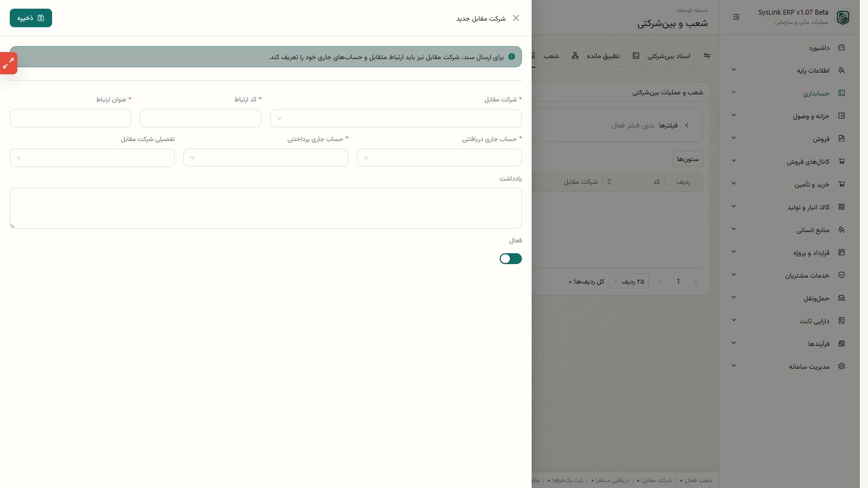Image resolution: width=868 pixels, height=488 pixels.
Task: Click the خدمات مشتریان shield icon
Action: coord(841,275)
